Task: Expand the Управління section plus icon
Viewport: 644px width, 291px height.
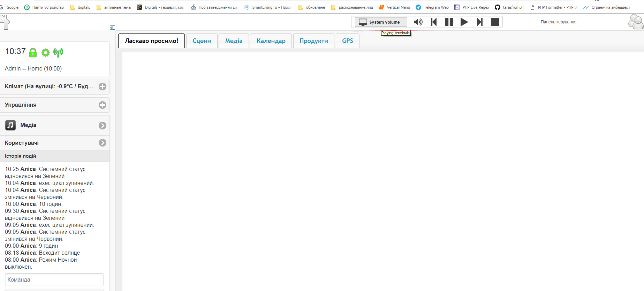Action: tap(103, 105)
